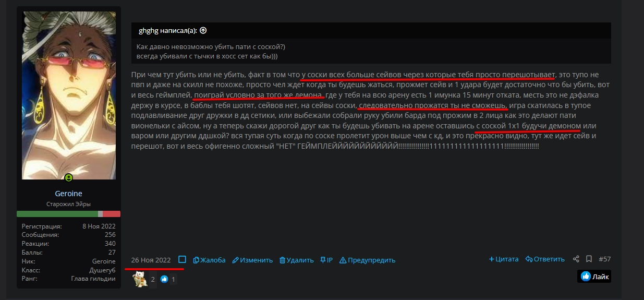Click the Geroine avatar image
The height and width of the screenshot is (300, 644).
tap(69, 95)
